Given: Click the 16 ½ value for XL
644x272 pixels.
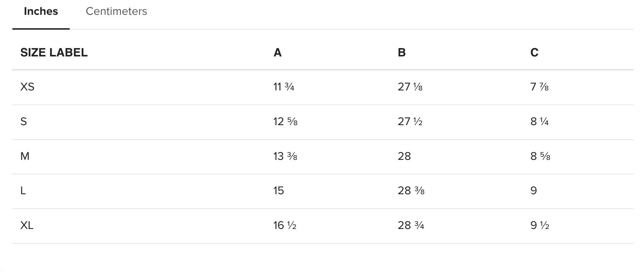Looking at the screenshot, I should point(285,225).
